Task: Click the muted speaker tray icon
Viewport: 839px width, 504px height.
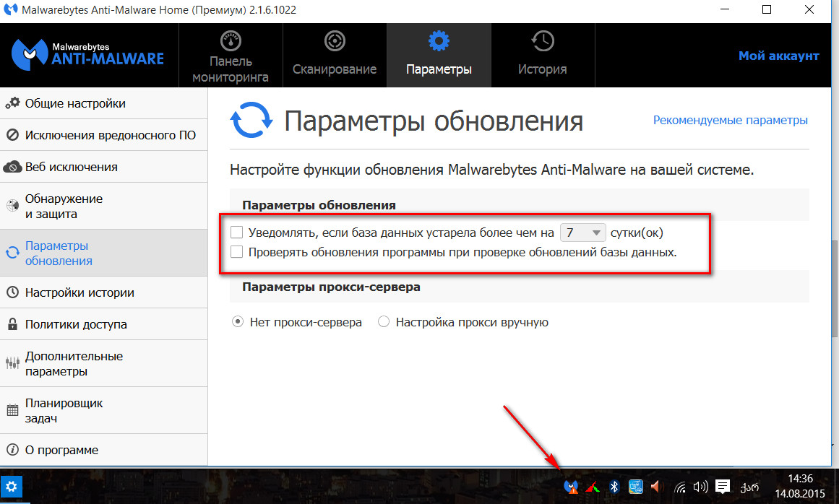Action: tap(657, 487)
